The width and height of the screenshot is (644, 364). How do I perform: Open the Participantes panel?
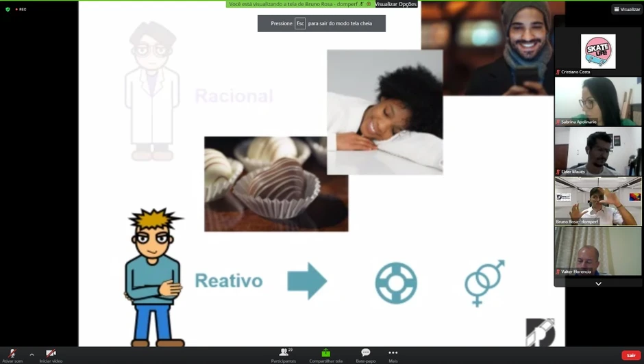(283, 354)
